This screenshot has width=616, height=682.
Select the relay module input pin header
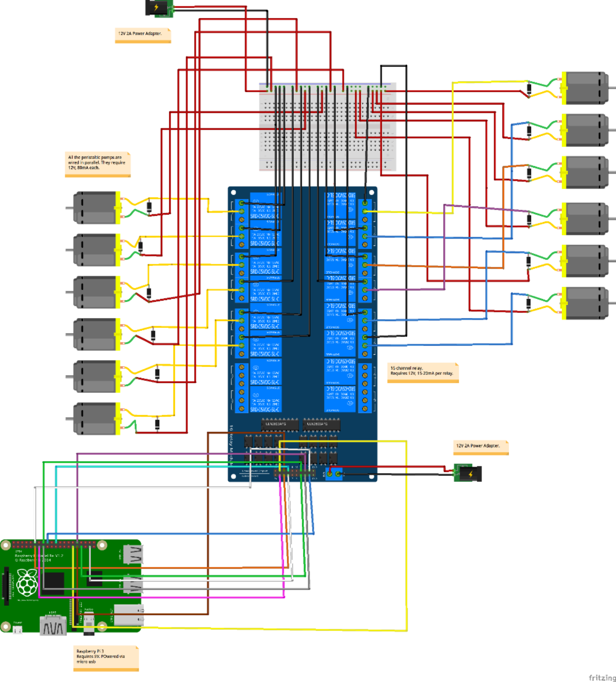coord(295,472)
